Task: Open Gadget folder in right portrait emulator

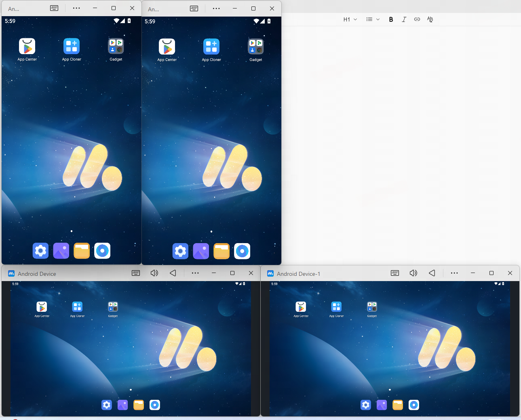Action: (x=256, y=46)
